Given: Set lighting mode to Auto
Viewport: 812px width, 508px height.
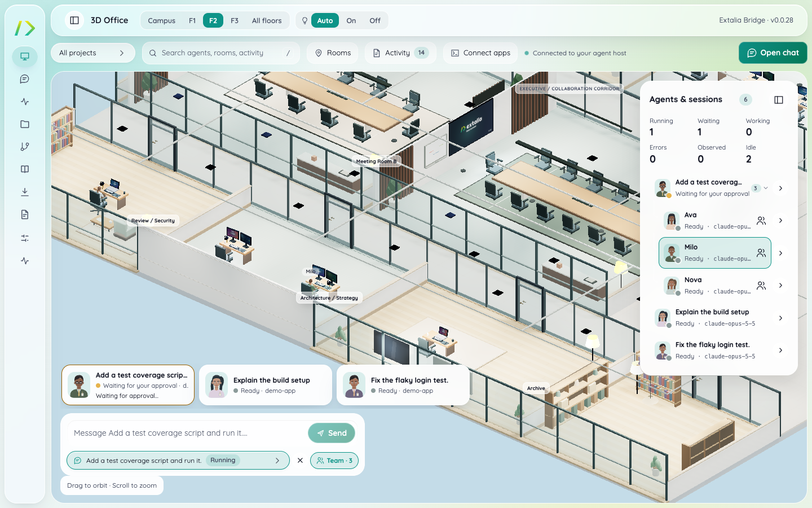Looking at the screenshot, I should 325,21.
